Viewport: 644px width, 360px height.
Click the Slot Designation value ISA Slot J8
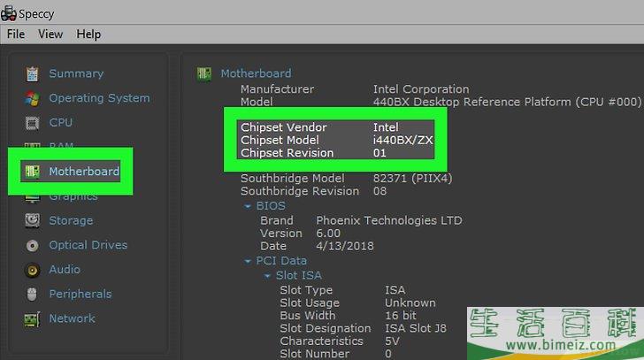[415, 328]
